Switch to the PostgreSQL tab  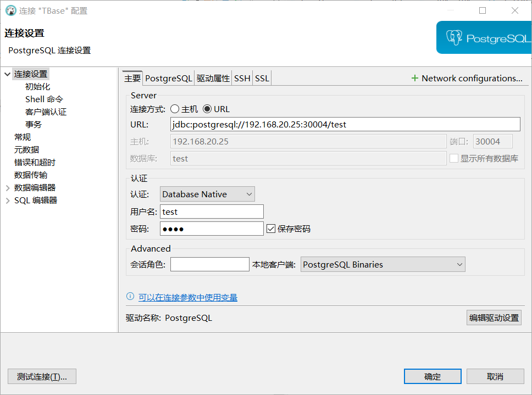(168, 79)
